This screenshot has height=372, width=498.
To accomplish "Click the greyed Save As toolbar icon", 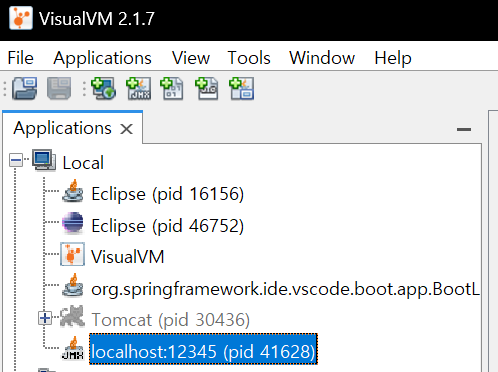I will (x=59, y=88).
